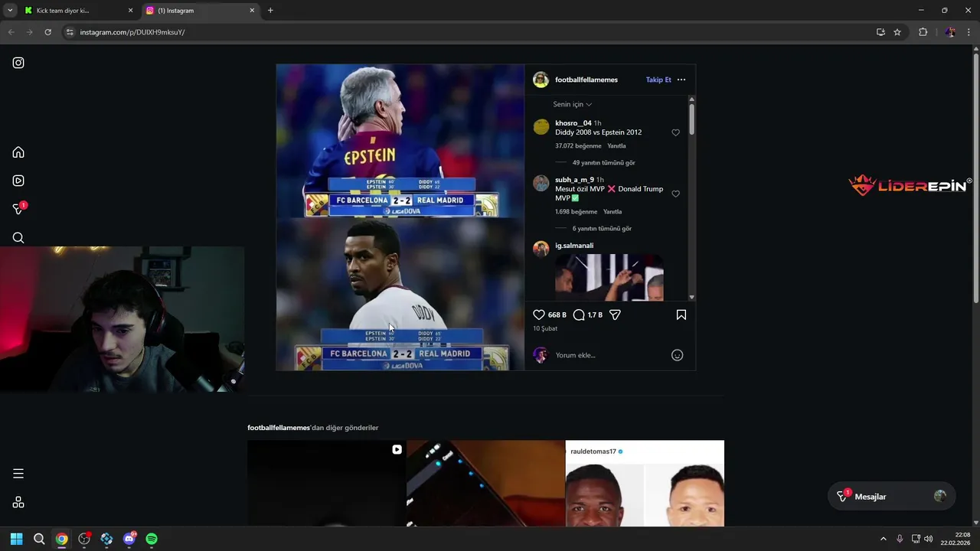Follow footballfellamemes via Takip Et

658,80
